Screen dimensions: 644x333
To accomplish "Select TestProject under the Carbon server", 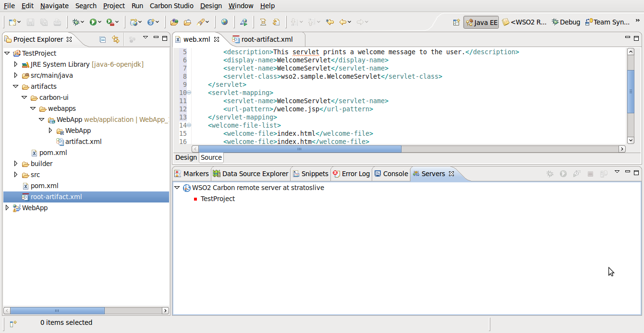I will [x=218, y=199].
